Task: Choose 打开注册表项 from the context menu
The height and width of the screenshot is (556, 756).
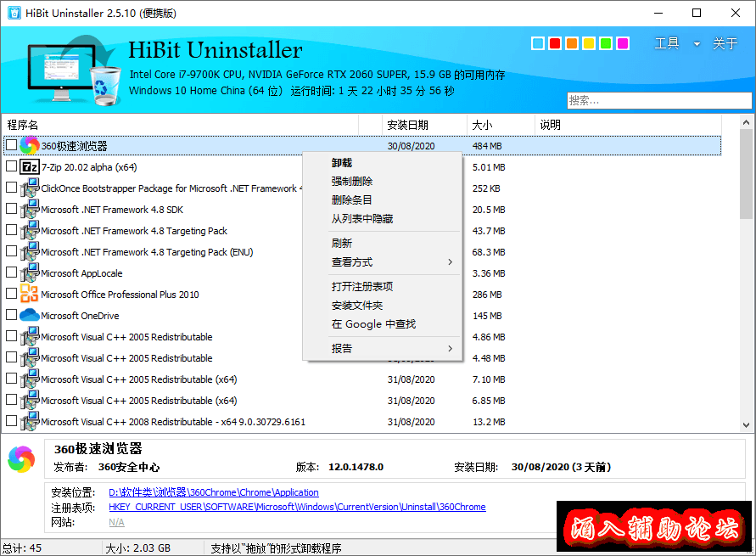Action: point(382,286)
